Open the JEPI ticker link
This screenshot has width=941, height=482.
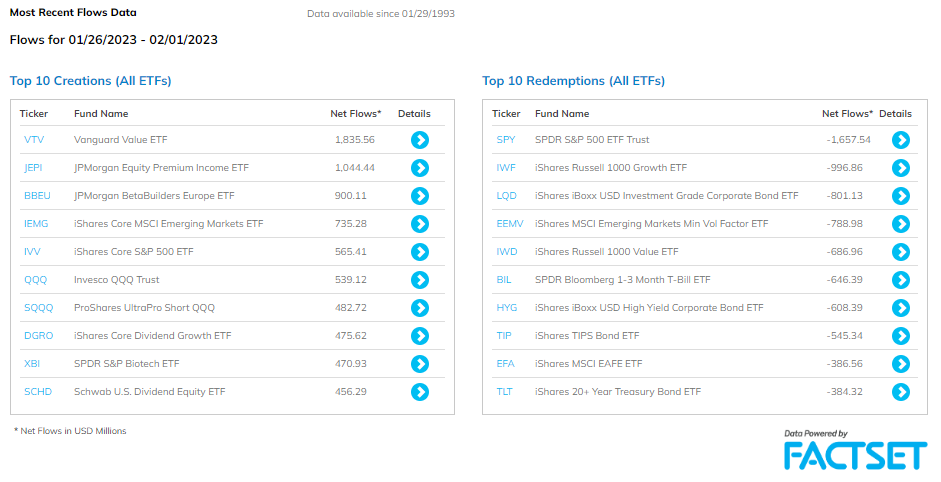33,168
